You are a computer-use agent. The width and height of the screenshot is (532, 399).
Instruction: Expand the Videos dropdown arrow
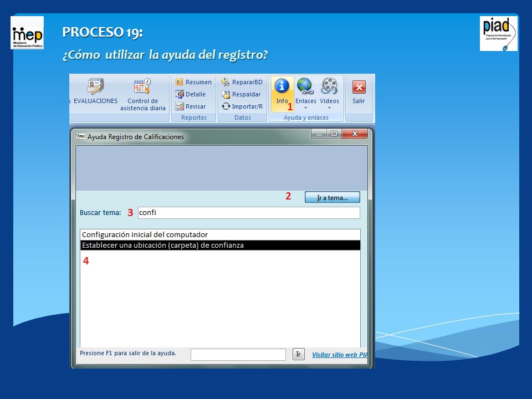(x=329, y=108)
